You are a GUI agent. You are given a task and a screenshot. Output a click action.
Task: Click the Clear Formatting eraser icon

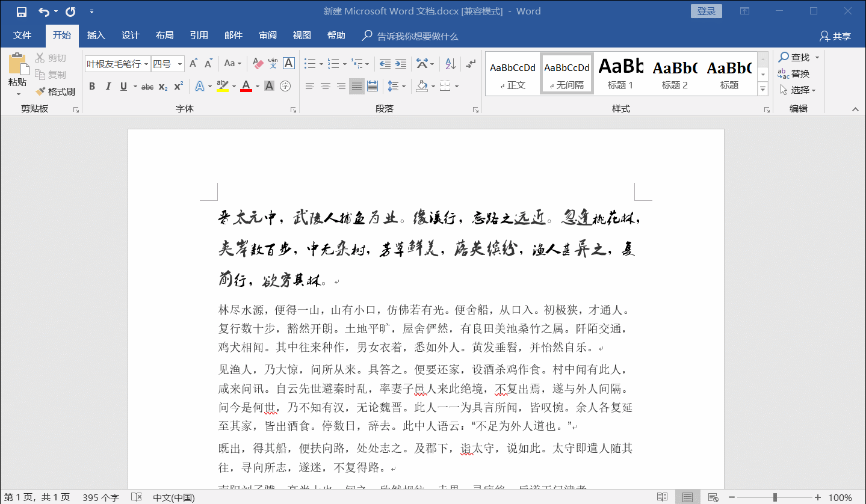click(x=258, y=64)
